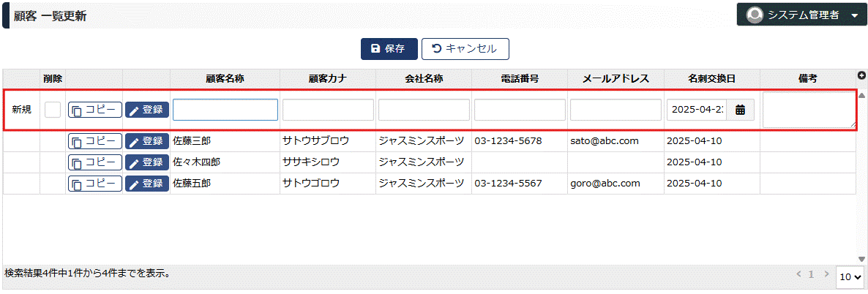Copy the 佐藤五郎 customer row
This screenshot has width=868, height=294.
point(94,184)
